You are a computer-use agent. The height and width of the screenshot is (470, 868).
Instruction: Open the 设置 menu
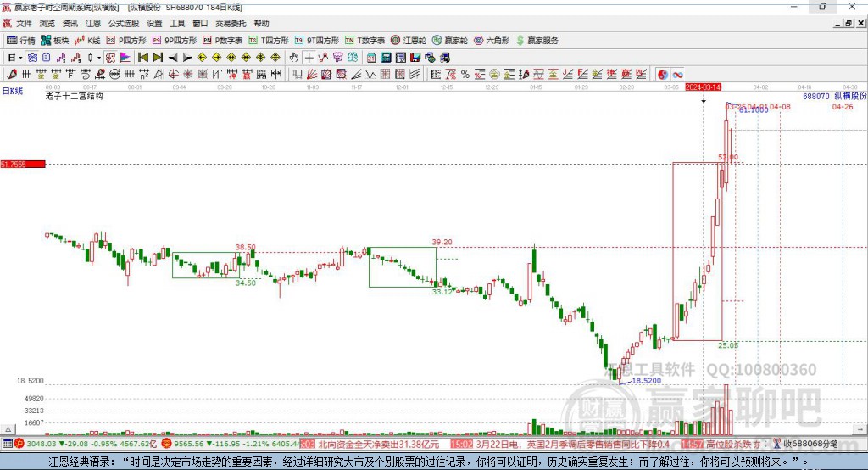coord(154,23)
